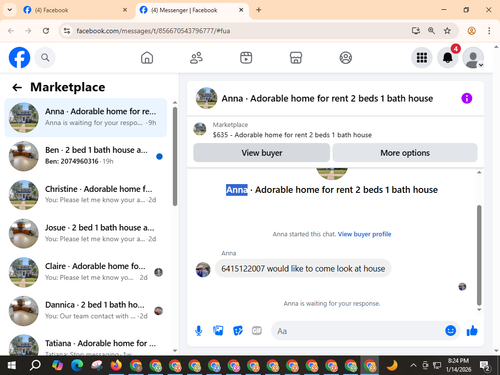This screenshot has width=500, height=375.
Task: Click Anna's message bubble
Action: click(x=303, y=268)
